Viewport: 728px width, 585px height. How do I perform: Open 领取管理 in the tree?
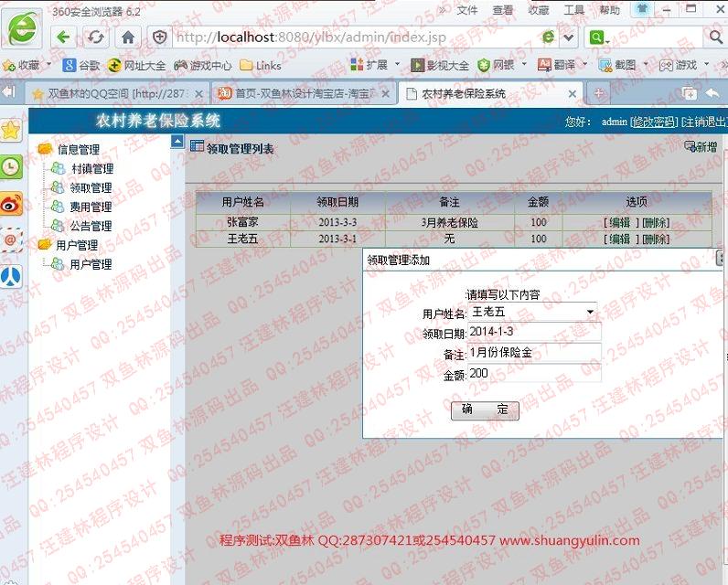(x=91, y=188)
